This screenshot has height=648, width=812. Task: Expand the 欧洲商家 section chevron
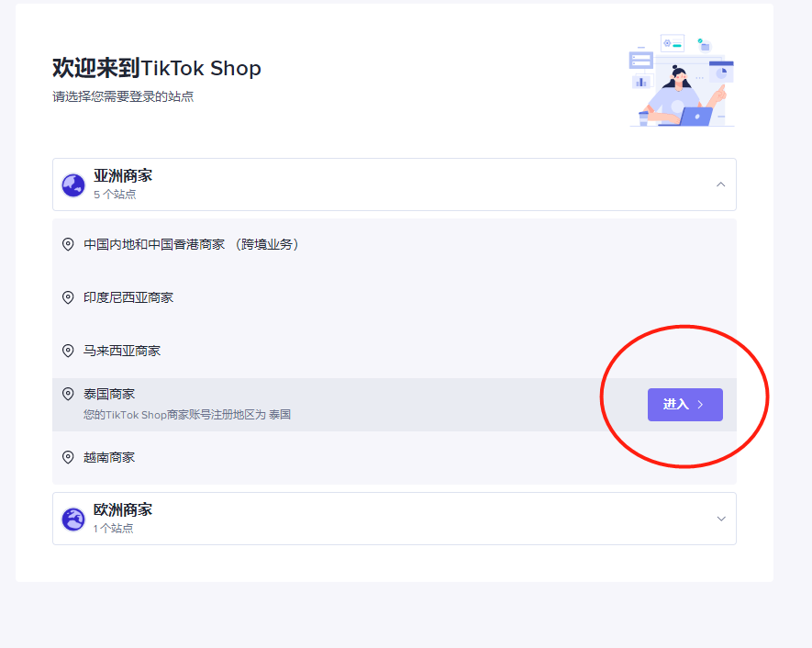pyautogui.click(x=721, y=519)
